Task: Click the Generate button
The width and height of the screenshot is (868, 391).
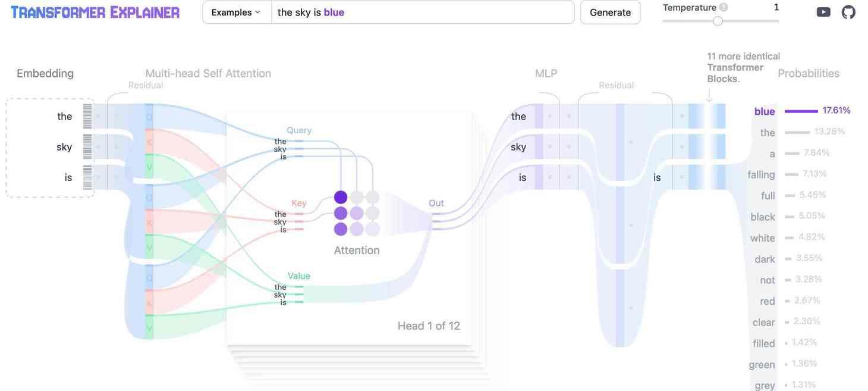Action: point(611,12)
